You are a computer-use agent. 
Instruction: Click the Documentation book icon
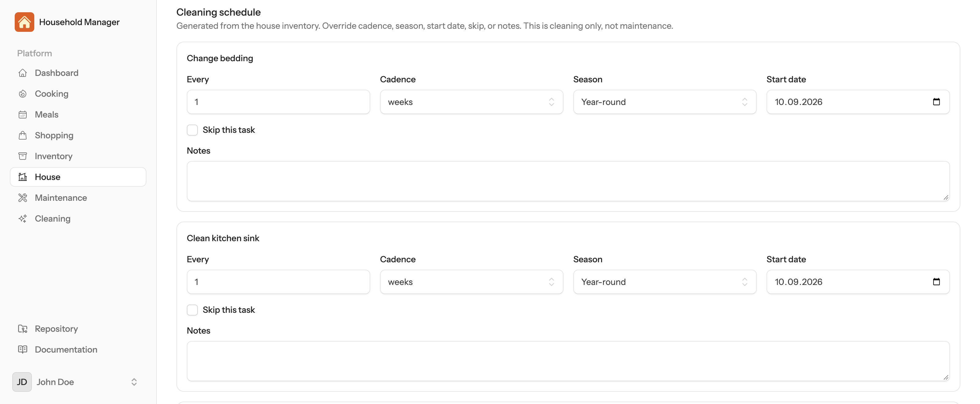tap(23, 350)
